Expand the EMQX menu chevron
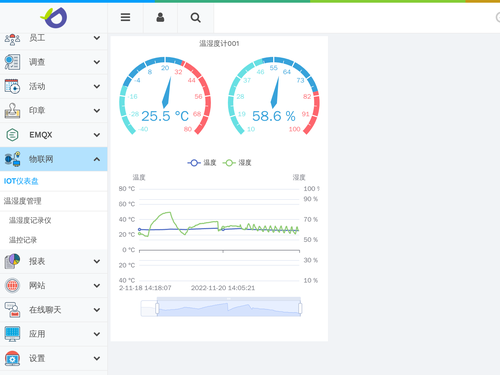The image size is (500, 375). tap(97, 135)
